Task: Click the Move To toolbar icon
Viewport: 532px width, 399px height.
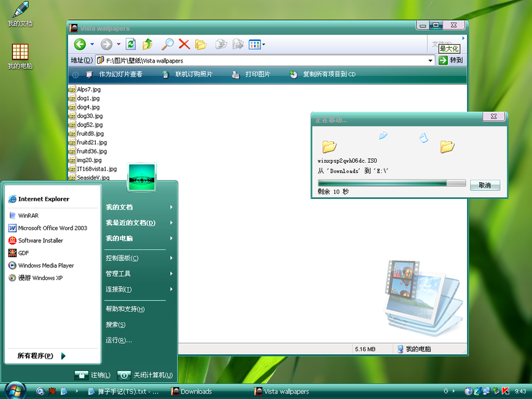Action: [x=221, y=44]
